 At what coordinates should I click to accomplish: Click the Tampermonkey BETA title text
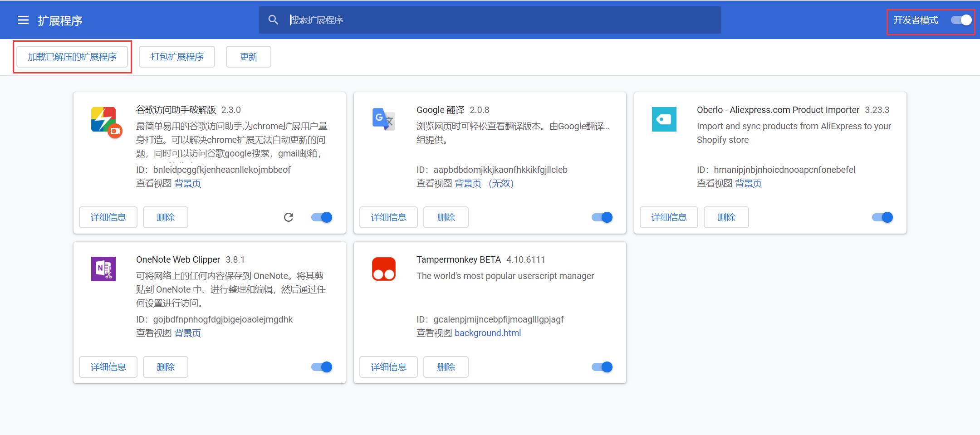pos(459,259)
